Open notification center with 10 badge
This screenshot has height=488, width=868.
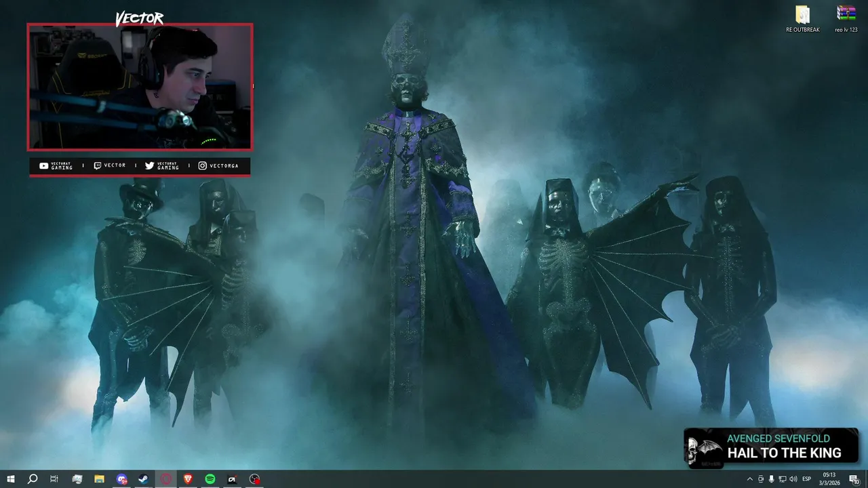click(x=855, y=479)
